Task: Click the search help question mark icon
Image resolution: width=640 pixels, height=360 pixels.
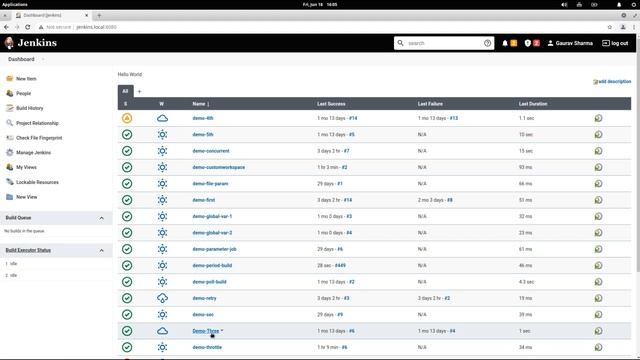Action: tap(487, 43)
